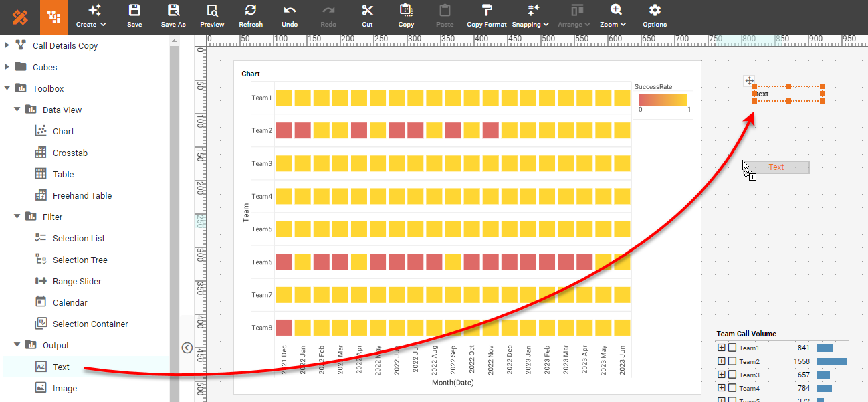The height and width of the screenshot is (402, 868).
Task: Expand Team1 in Team Call Volume
Action: (x=721, y=348)
